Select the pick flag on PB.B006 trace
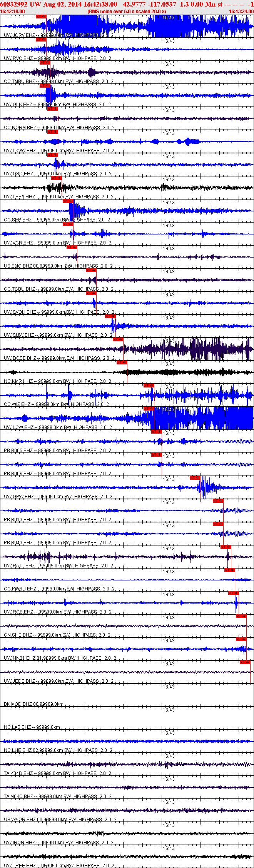The height and width of the screenshot is (868, 254). tap(156, 455)
